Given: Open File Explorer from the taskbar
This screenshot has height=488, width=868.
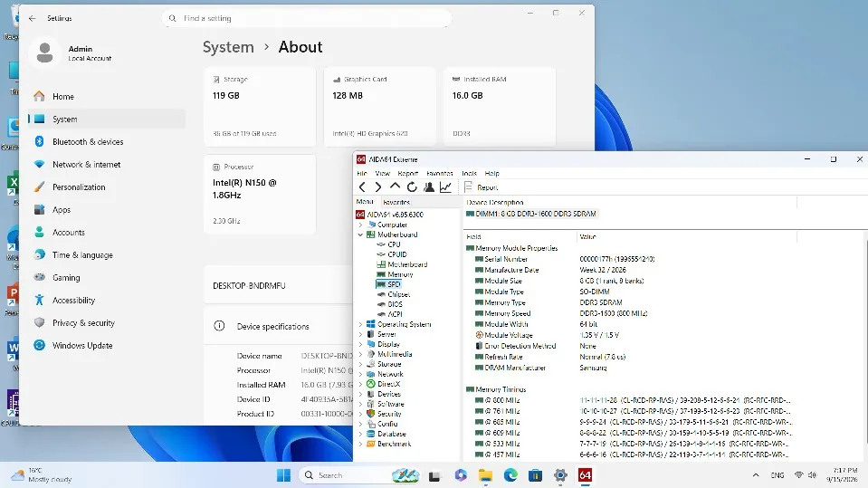Looking at the screenshot, I should (x=485, y=475).
